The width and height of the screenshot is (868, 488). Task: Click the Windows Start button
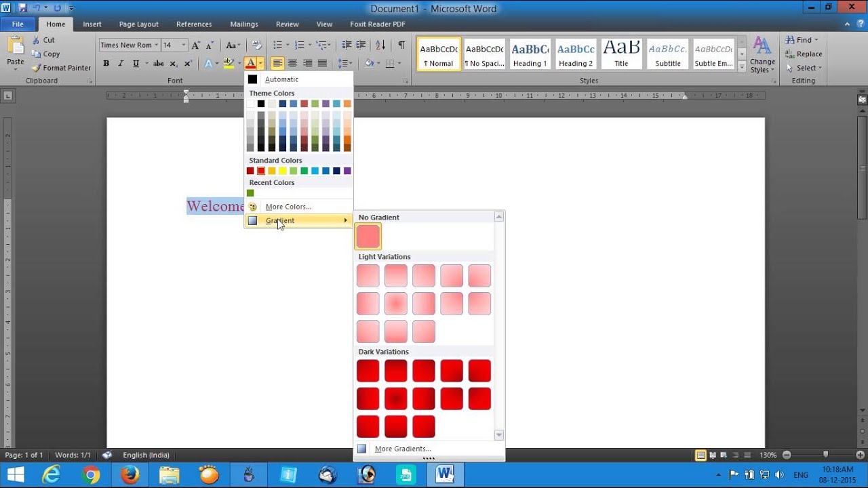click(15, 475)
